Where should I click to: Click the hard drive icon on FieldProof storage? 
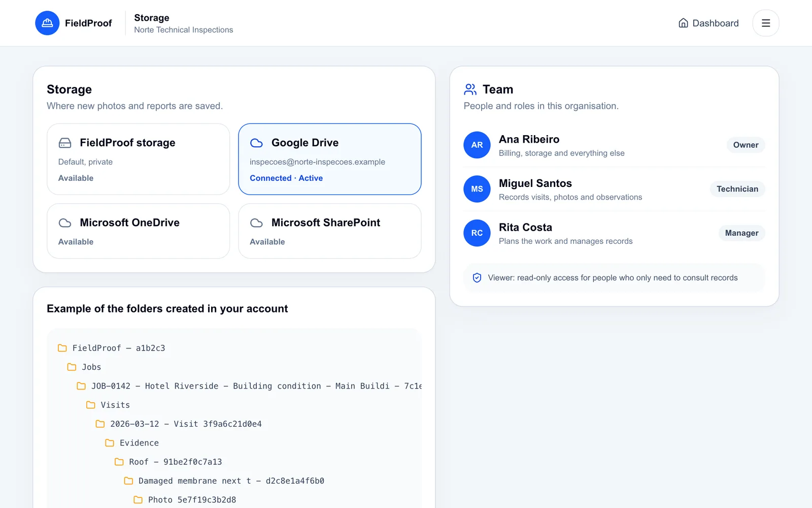65,143
